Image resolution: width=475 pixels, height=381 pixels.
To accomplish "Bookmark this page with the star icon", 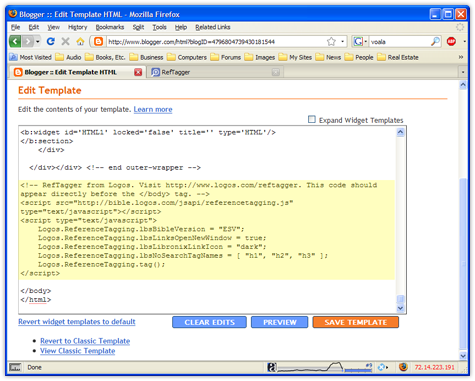I will pyautogui.click(x=331, y=41).
